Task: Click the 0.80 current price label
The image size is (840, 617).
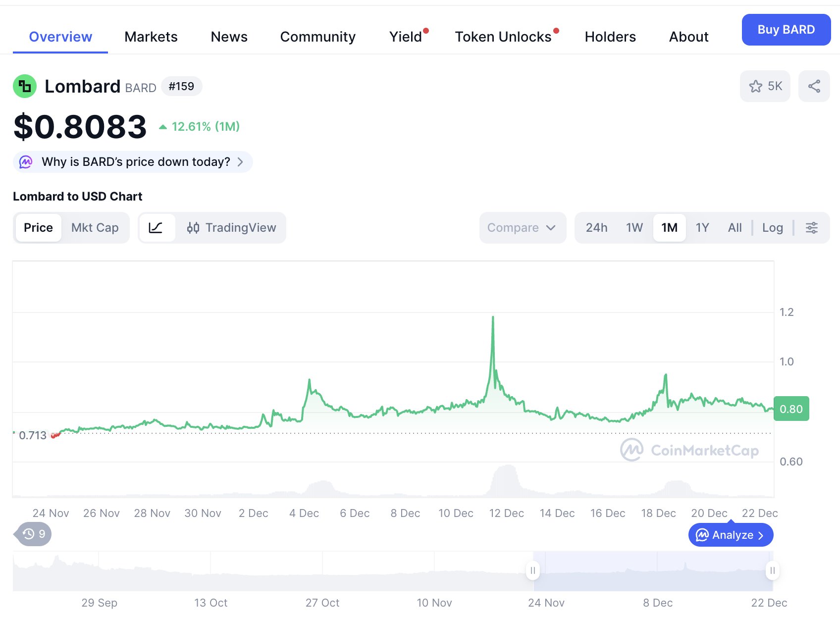Action: 790,409
